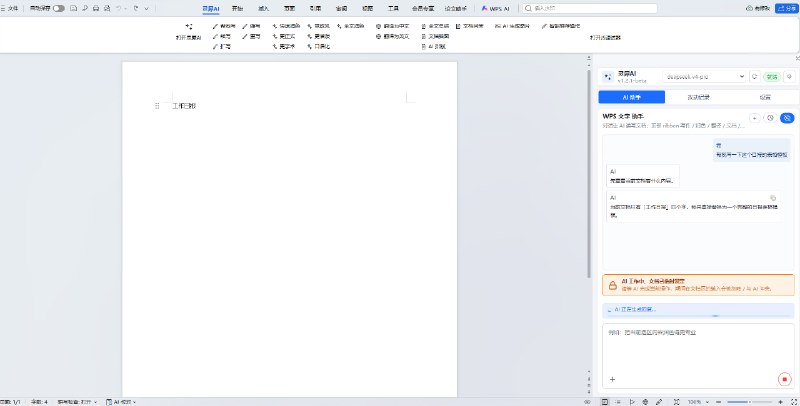Click the gear icon in 灵犀AI header

(789, 77)
